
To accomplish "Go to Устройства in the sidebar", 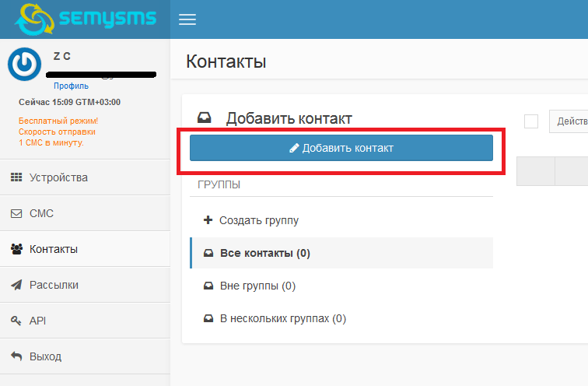I will coord(58,177).
